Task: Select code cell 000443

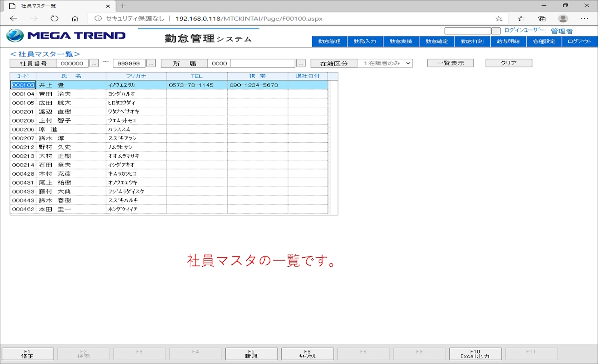Action: pyautogui.click(x=23, y=200)
